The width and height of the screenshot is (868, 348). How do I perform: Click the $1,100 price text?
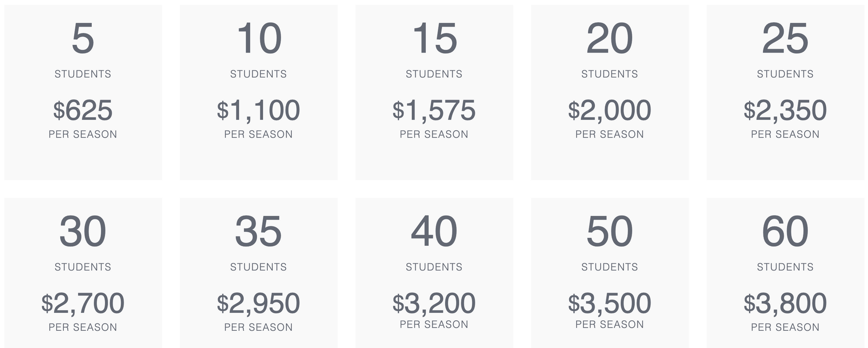[x=258, y=110]
